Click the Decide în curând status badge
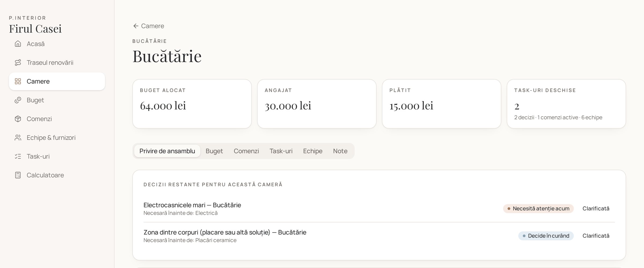644x268 pixels. tap(546, 236)
